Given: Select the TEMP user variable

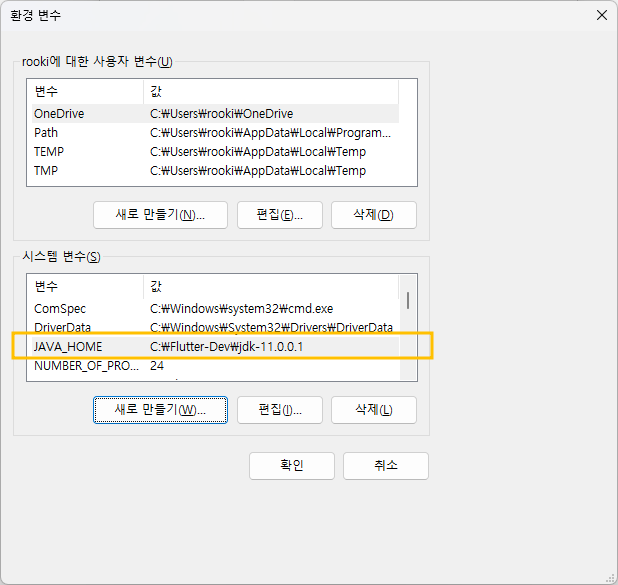Looking at the screenshot, I should pyautogui.click(x=215, y=151).
